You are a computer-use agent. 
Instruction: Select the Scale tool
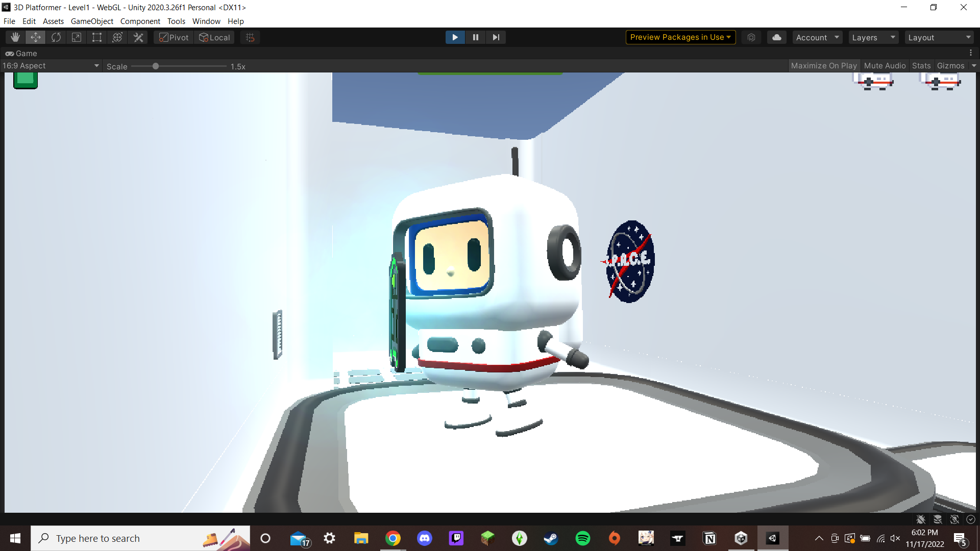click(x=77, y=37)
